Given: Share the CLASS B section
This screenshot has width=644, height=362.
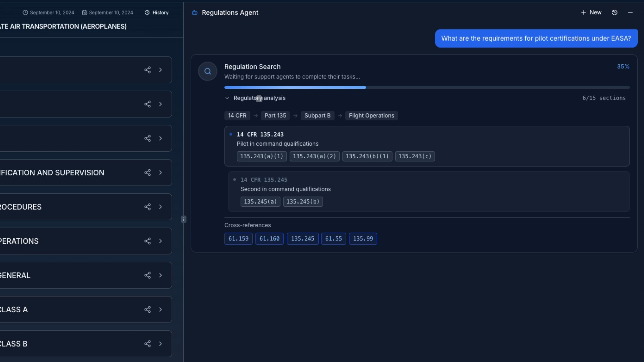Looking at the screenshot, I should tap(148, 344).
